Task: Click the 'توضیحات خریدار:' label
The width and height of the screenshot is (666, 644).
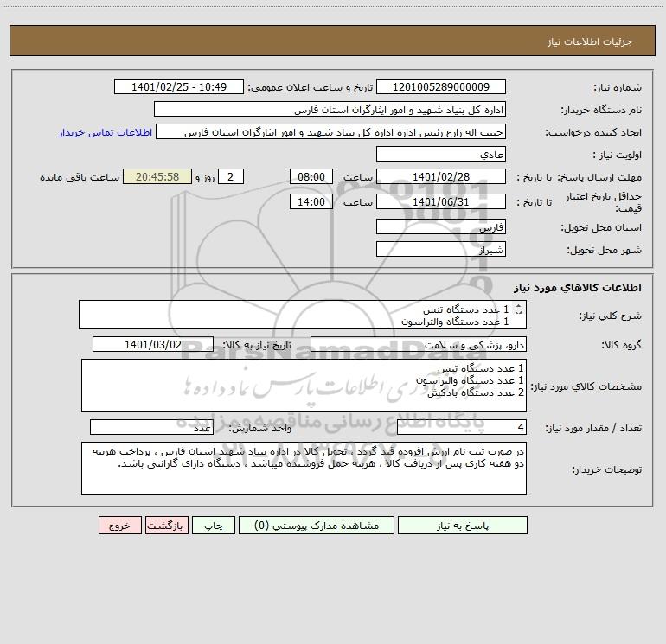Action: (607, 469)
